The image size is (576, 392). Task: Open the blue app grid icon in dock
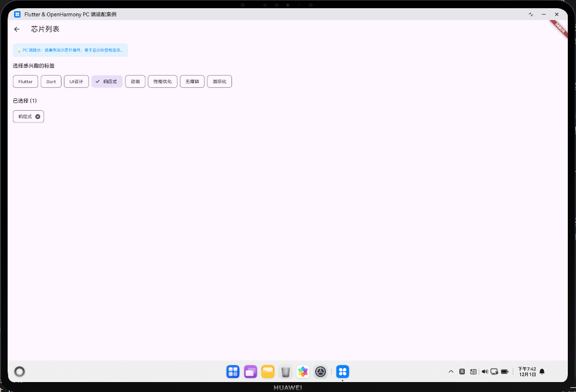(233, 372)
